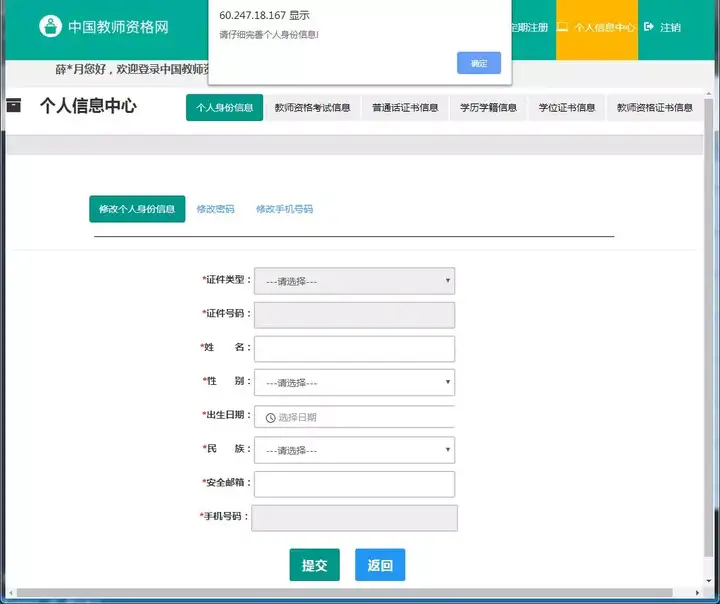This screenshot has height=604, width=720.
Task: Open the 出生日期 date picker field
Action: [354, 417]
